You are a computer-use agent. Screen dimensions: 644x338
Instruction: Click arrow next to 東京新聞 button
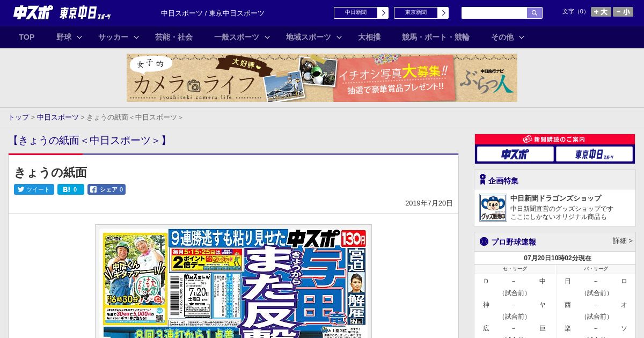click(x=443, y=13)
